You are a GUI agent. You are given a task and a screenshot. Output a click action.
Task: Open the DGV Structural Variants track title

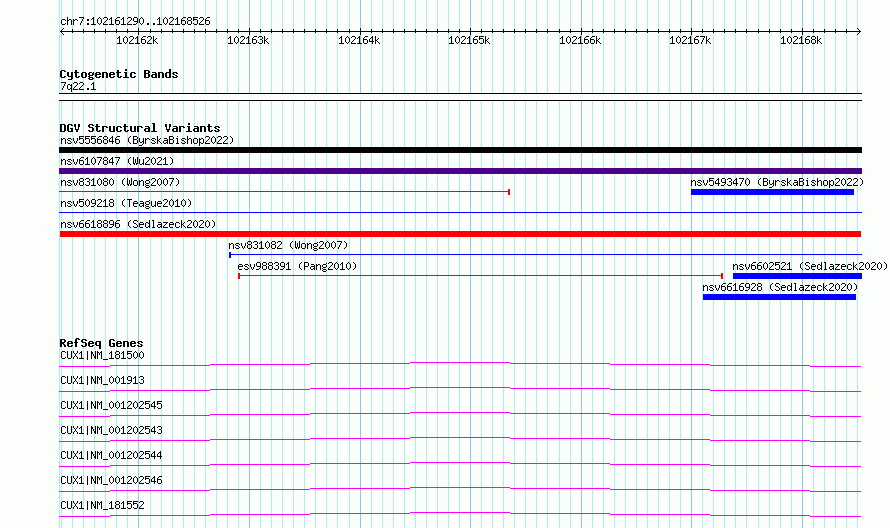[140, 128]
